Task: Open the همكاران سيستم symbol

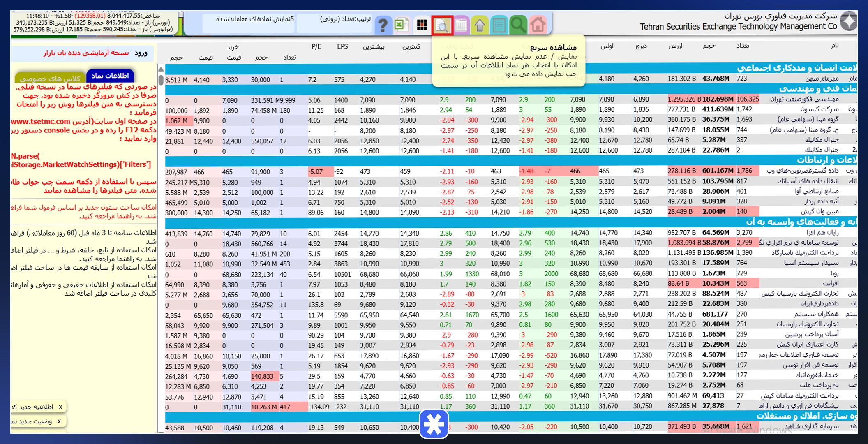Action: pos(816,314)
